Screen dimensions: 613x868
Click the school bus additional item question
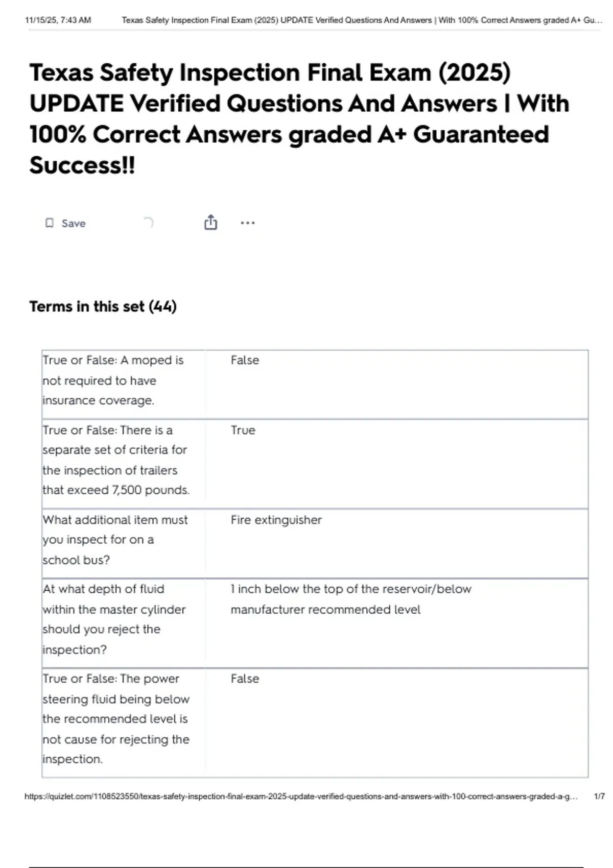(115, 540)
